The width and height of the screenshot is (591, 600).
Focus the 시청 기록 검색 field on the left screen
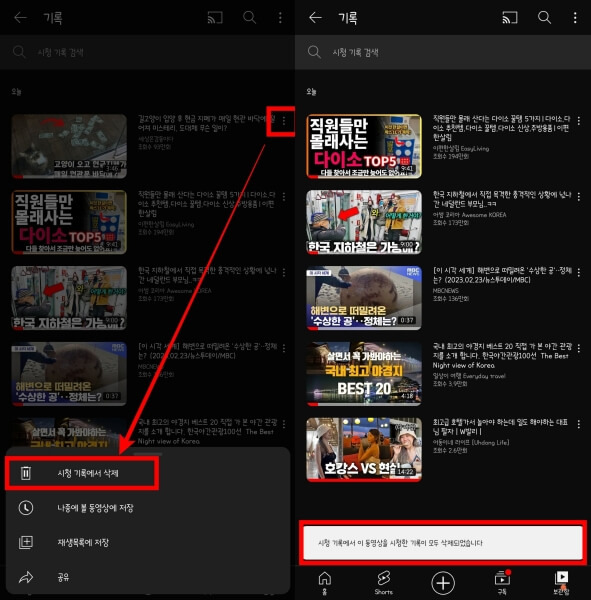click(147, 52)
